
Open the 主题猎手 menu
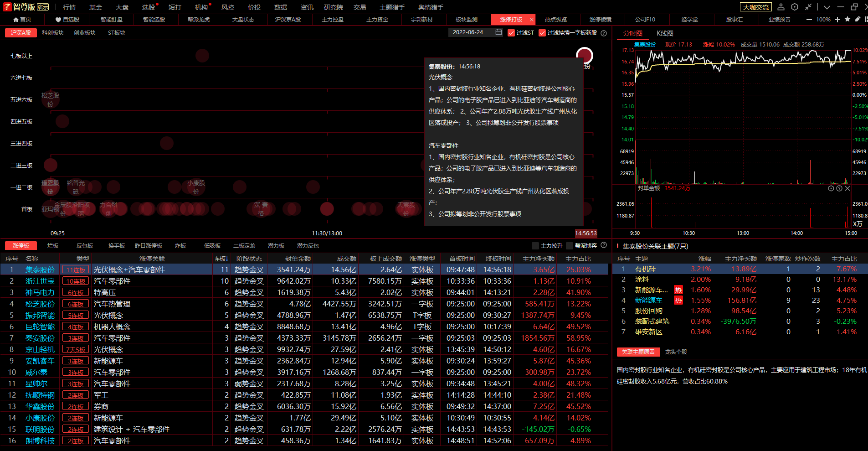click(392, 7)
